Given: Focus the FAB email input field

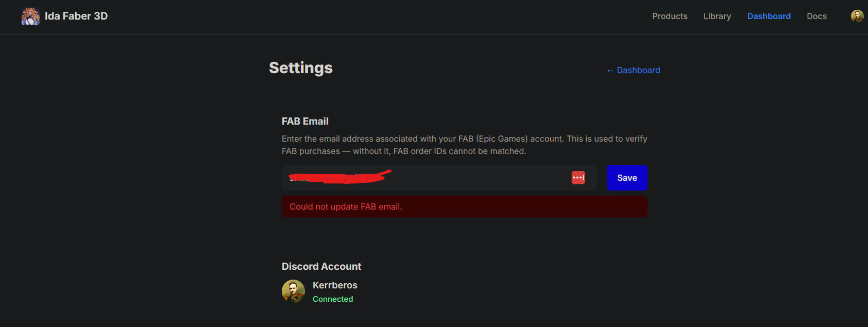Looking at the screenshot, I should 464,178.
